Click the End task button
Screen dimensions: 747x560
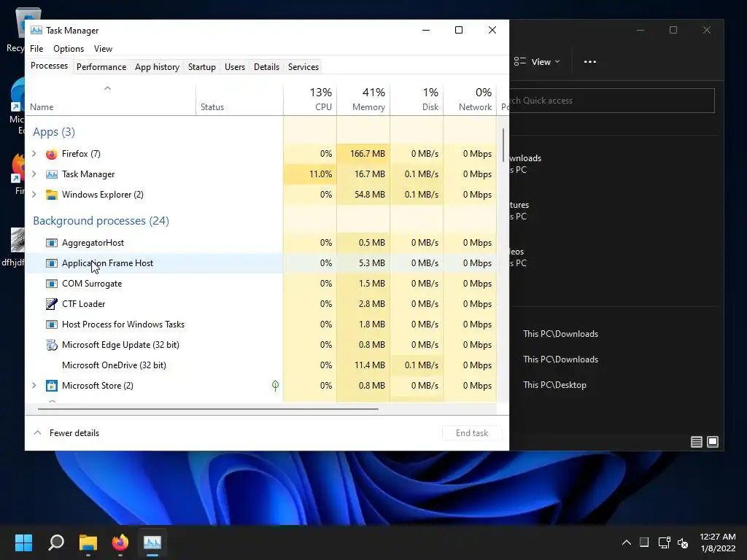click(x=472, y=433)
